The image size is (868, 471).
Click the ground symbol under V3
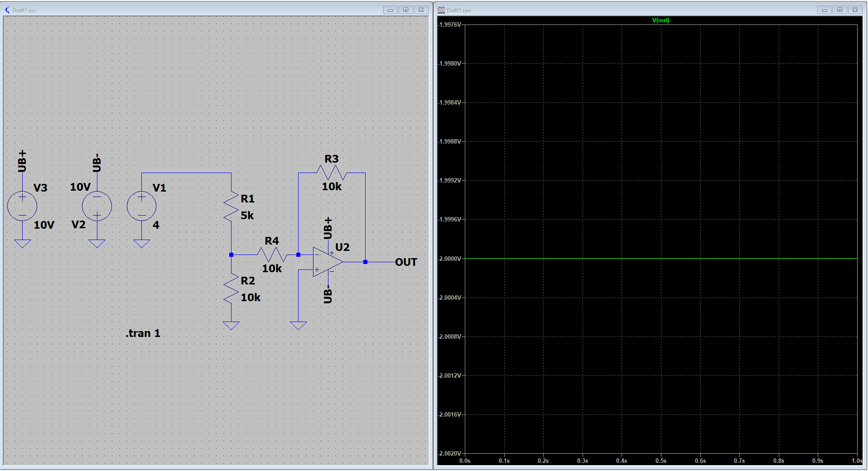(x=22, y=244)
